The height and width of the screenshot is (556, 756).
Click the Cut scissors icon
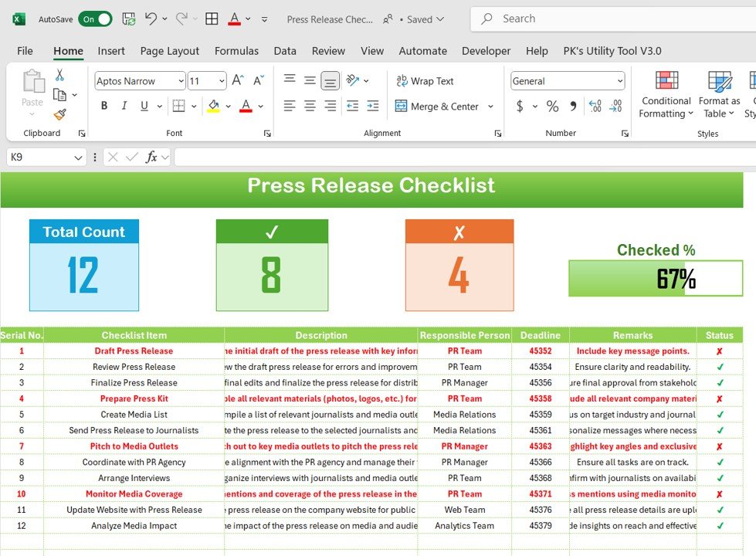[x=59, y=75]
